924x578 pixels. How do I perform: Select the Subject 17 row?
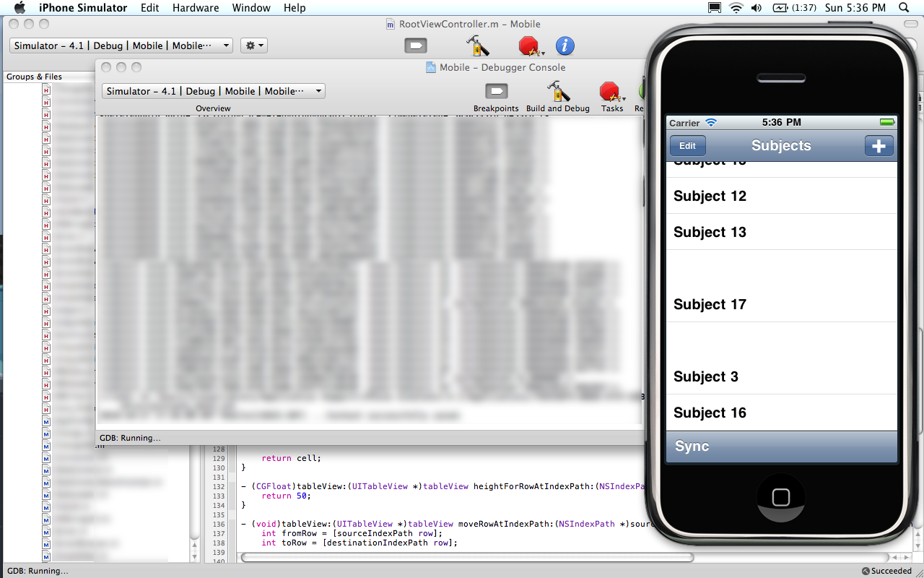[x=782, y=304]
